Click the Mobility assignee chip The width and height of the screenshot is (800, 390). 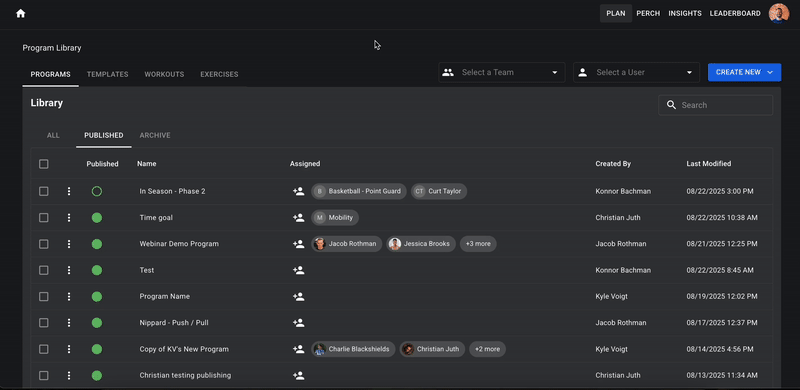point(335,218)
